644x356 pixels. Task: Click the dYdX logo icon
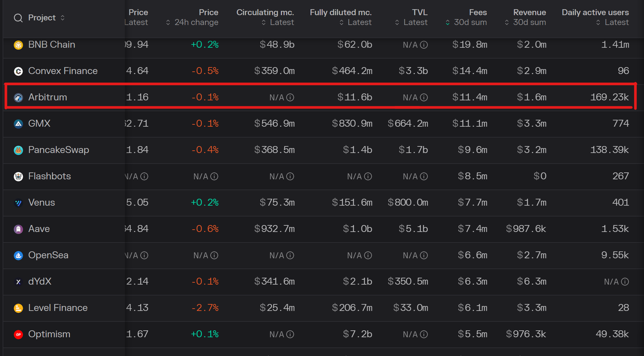point(18,282)
